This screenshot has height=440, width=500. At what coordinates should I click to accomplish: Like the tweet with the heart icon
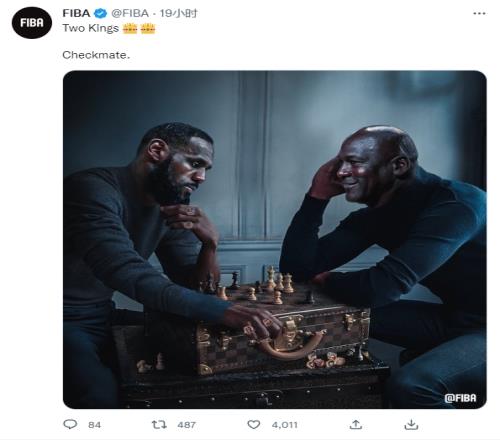tap(254, 424)
